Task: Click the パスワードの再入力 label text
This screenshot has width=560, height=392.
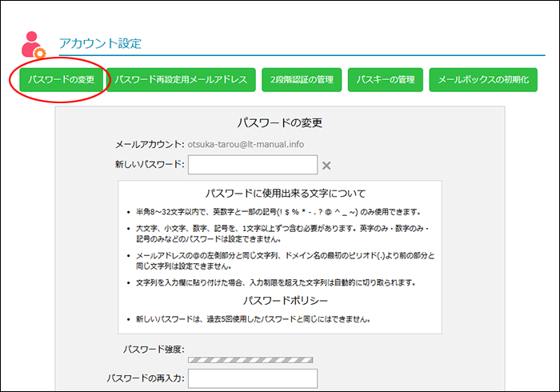Action: click(x=145, y=378)
